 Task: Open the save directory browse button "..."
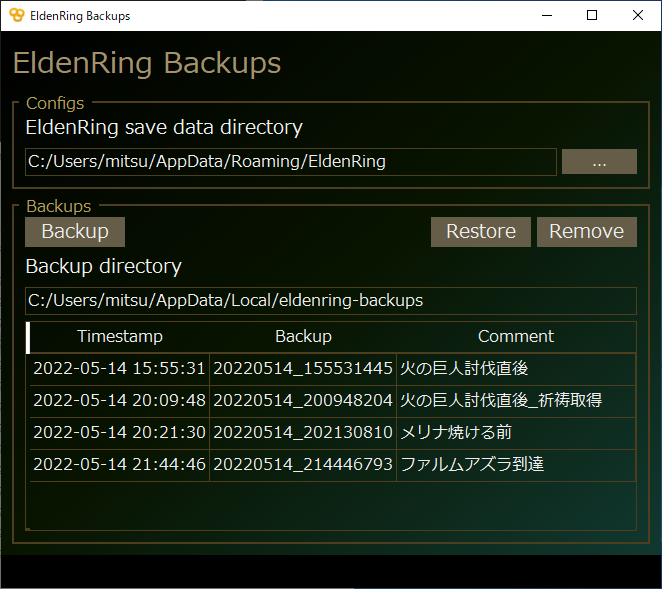(x=599, y=161)
